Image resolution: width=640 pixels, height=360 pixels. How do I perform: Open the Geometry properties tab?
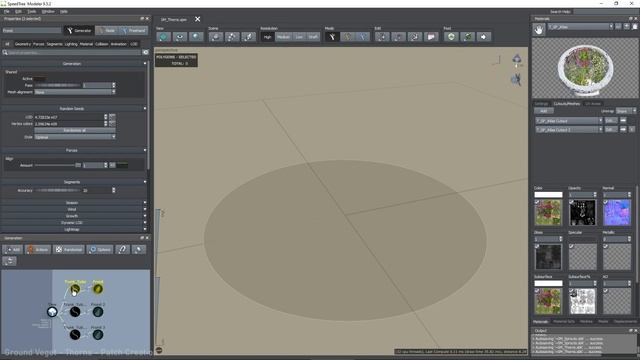pyautogui.click(x=23, y=44)
